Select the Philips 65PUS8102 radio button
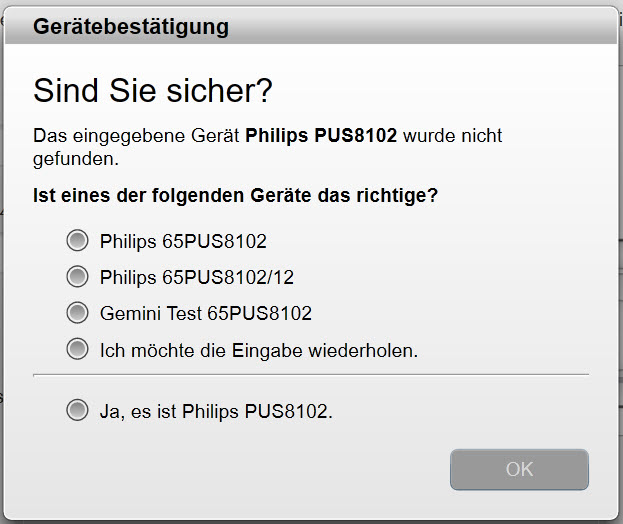 tap(77, 240)
